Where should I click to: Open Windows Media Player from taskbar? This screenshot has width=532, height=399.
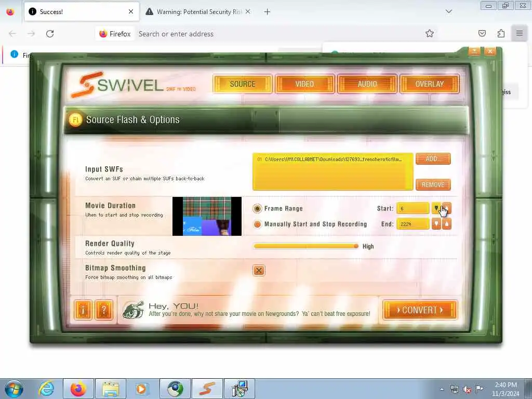tap(142, 389)
